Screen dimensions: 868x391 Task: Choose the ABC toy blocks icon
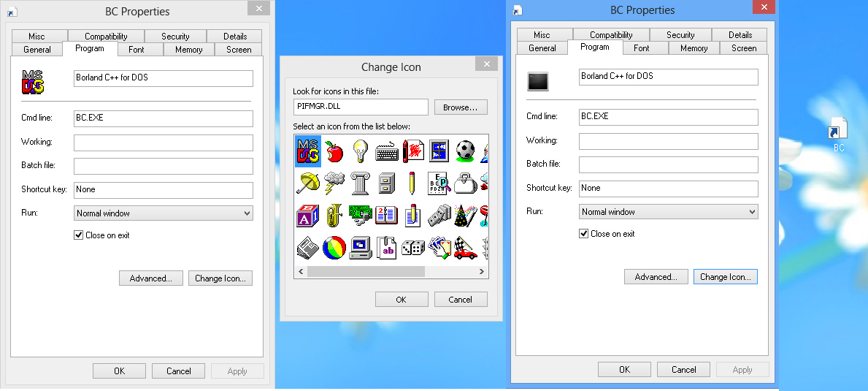pos(308,216)
